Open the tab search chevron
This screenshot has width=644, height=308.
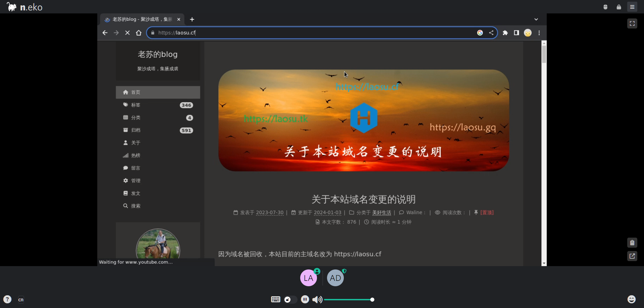[x=536, y=19]
